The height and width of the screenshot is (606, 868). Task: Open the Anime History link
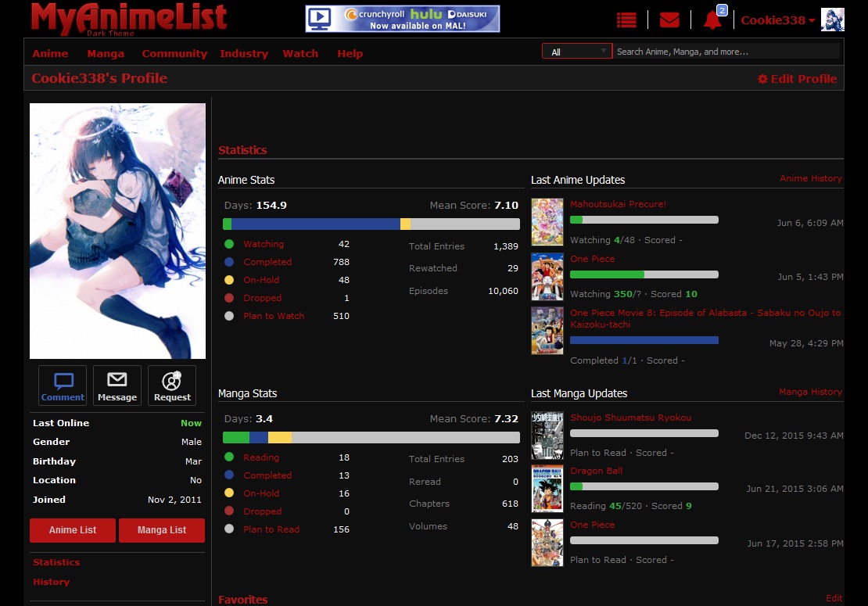(x=811, y=178)
